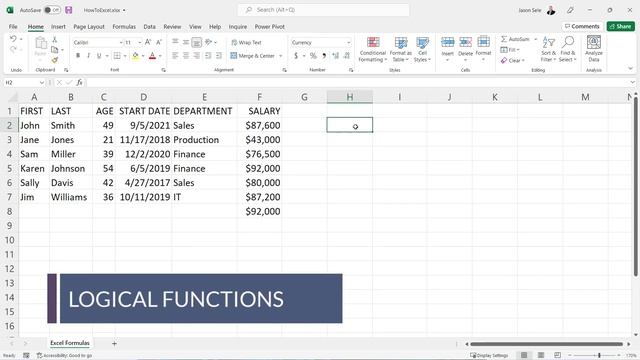This screenshot has height=360, width=640.
Task: Click the Decrease Indent icon
Action: (x=208, y=56)
